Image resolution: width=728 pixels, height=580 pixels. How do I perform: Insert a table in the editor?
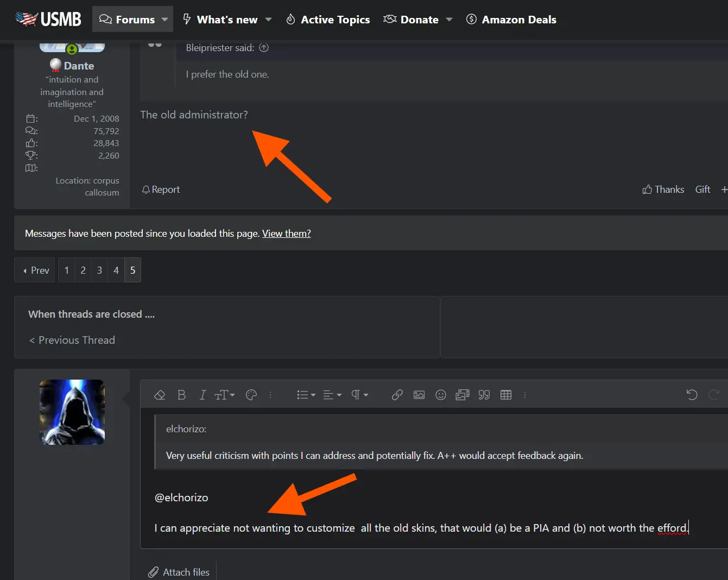(506, 395)
